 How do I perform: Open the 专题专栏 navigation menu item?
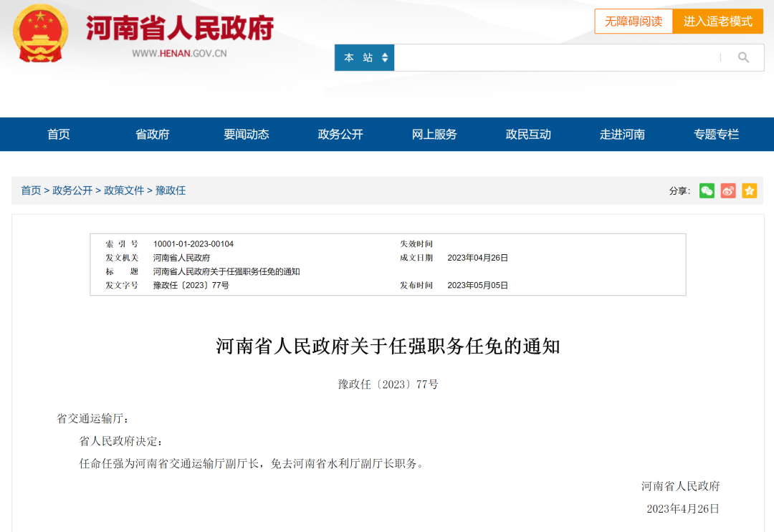pos(716,134)
